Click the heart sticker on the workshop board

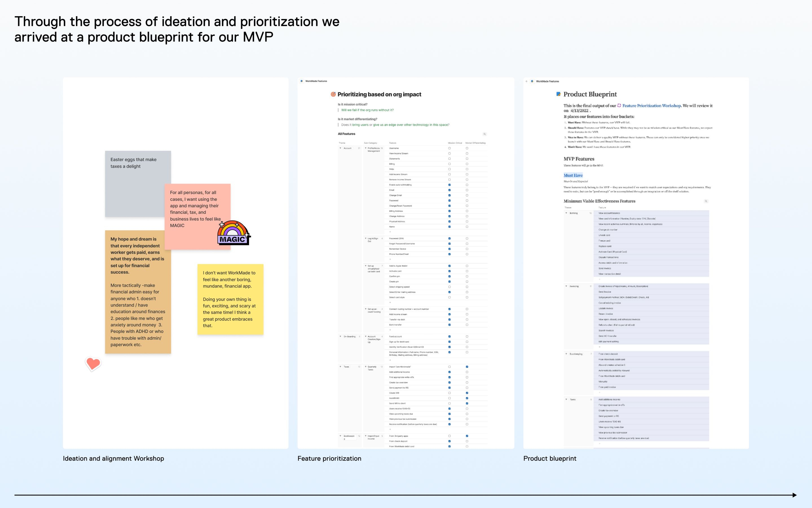coord(93,364)
